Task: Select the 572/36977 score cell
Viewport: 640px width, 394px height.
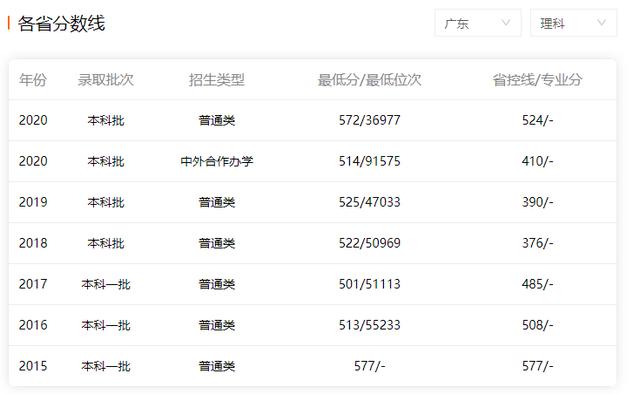Action: pyautogui.click(x=369, y=120)
